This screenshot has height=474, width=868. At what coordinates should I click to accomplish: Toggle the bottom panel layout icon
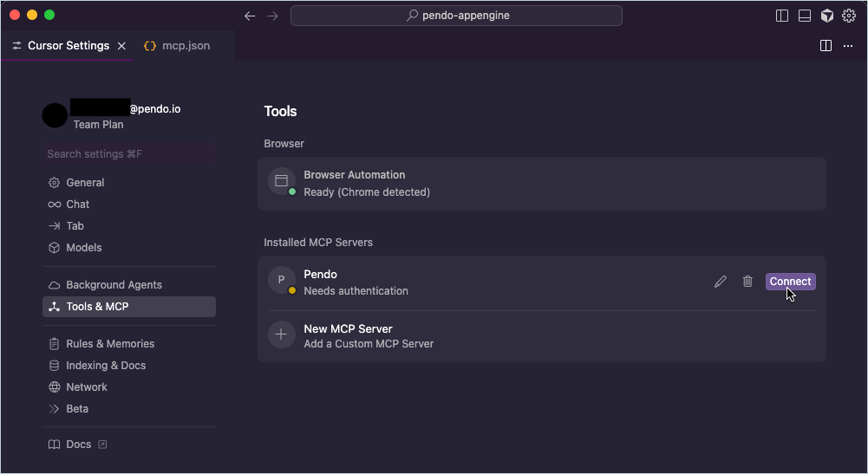805,16
